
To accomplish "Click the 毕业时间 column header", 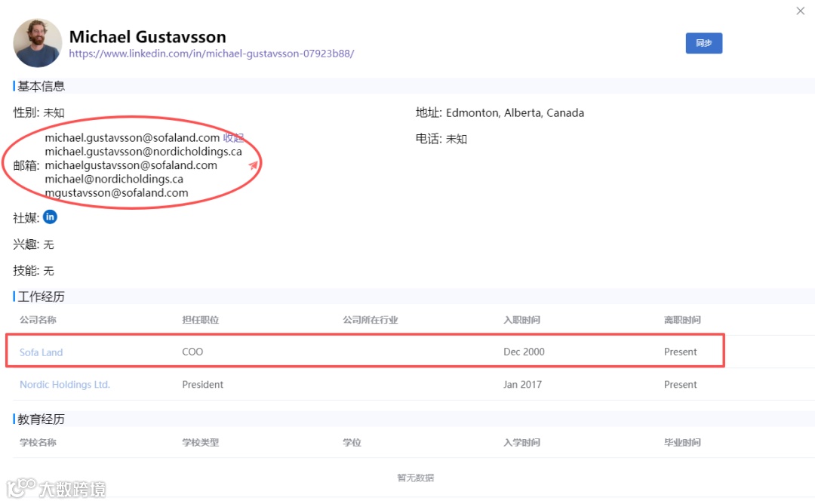I will (x=682, y=442).
